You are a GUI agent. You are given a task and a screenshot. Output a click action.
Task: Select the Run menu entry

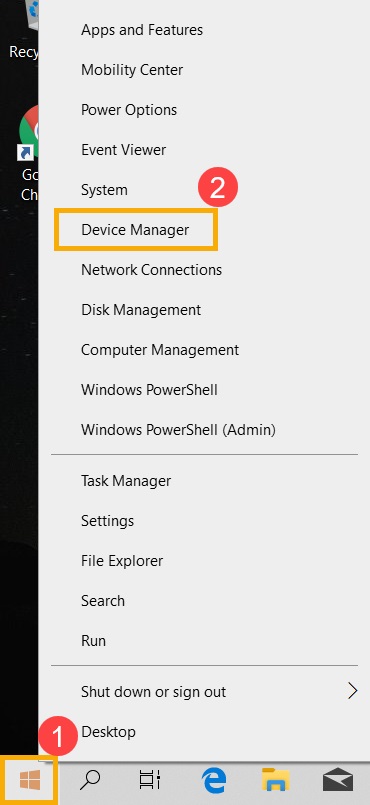pos(93,641)
